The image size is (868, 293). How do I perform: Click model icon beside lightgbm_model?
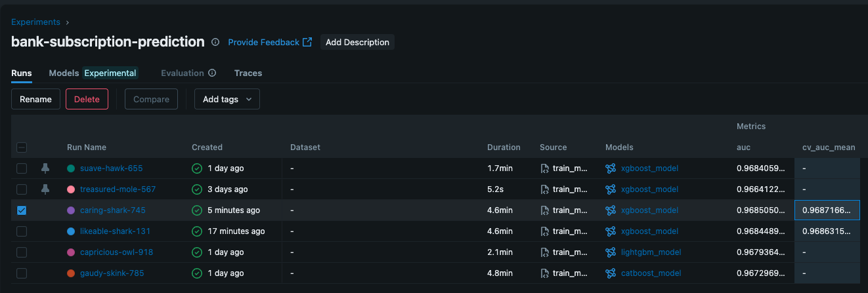pyautogui.click(x=611, y=252)
